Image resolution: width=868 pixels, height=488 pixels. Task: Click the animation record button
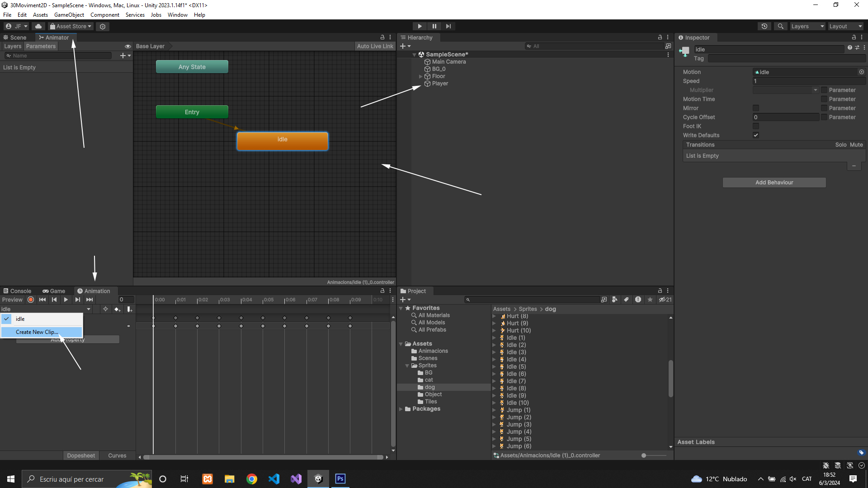tap(31, 300)
